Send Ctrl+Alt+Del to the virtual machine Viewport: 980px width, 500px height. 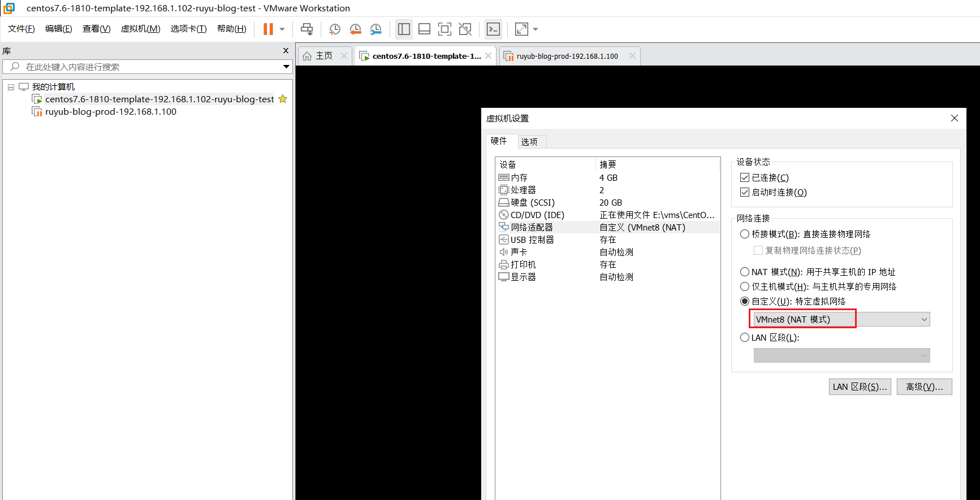[x=306, y=29]
